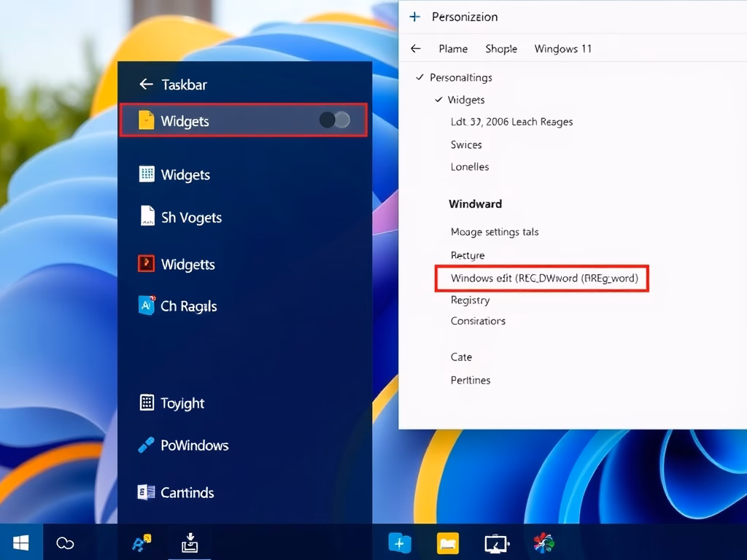
Task: Click the grid icon next to Widgets
Action: [x=147, y=174]
